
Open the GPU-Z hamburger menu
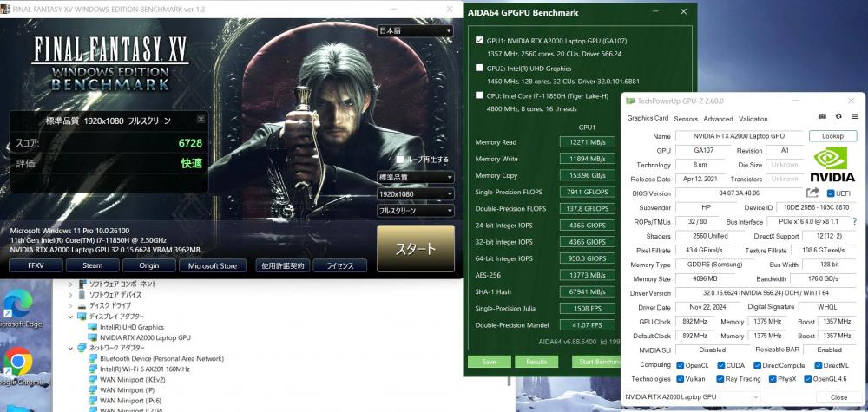854,116
